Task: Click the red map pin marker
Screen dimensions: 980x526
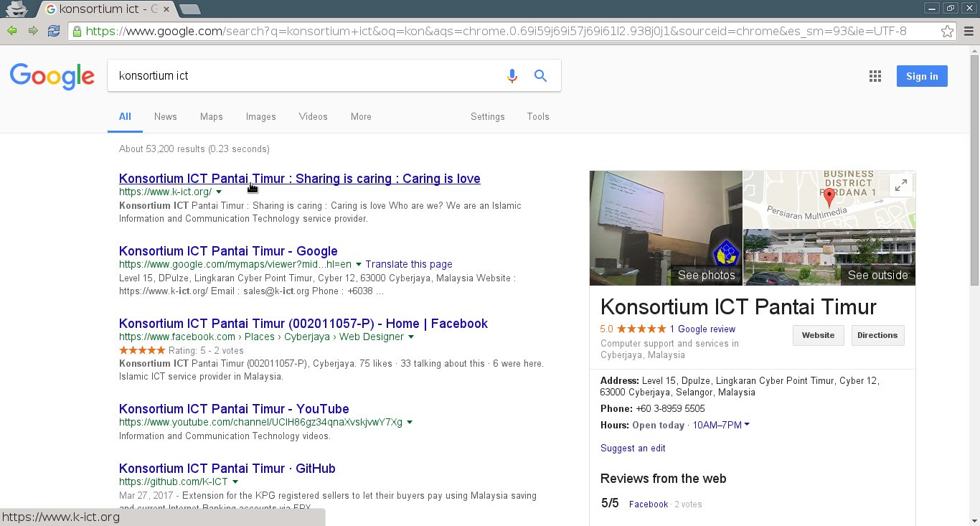Action: point(829,197)
